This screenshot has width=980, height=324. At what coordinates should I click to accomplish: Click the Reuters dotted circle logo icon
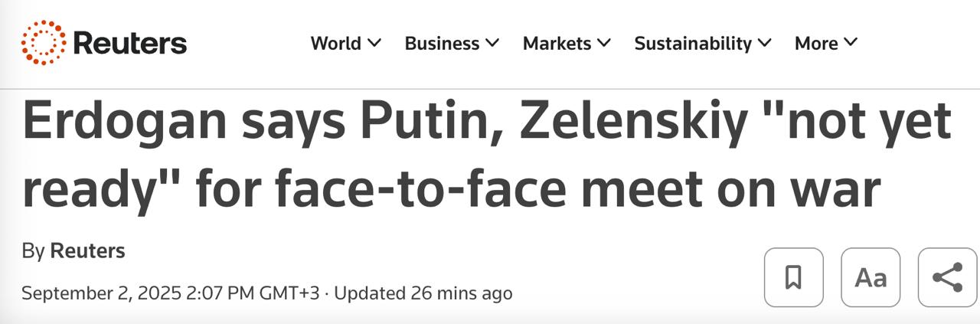(43, 43)
